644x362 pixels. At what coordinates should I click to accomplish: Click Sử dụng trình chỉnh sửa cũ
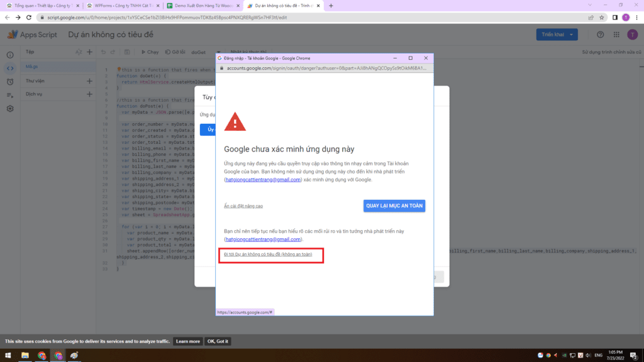(x=611, y=52)
